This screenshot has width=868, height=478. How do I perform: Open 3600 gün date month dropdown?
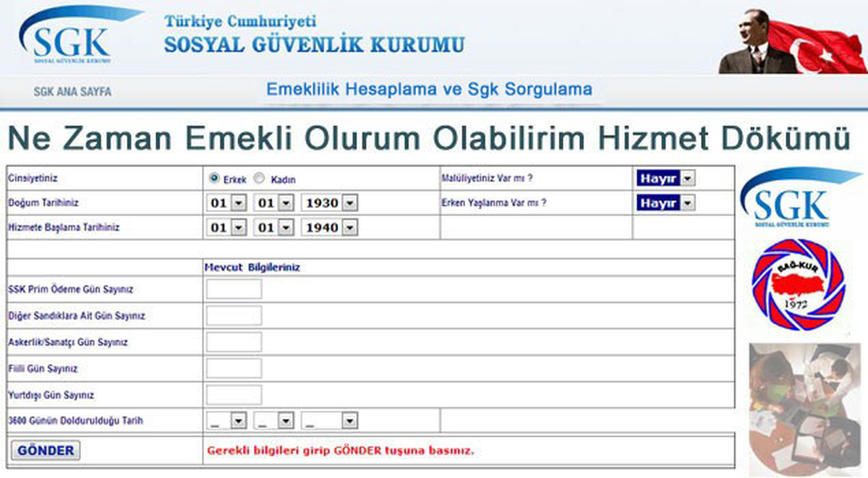coord(274,420)
